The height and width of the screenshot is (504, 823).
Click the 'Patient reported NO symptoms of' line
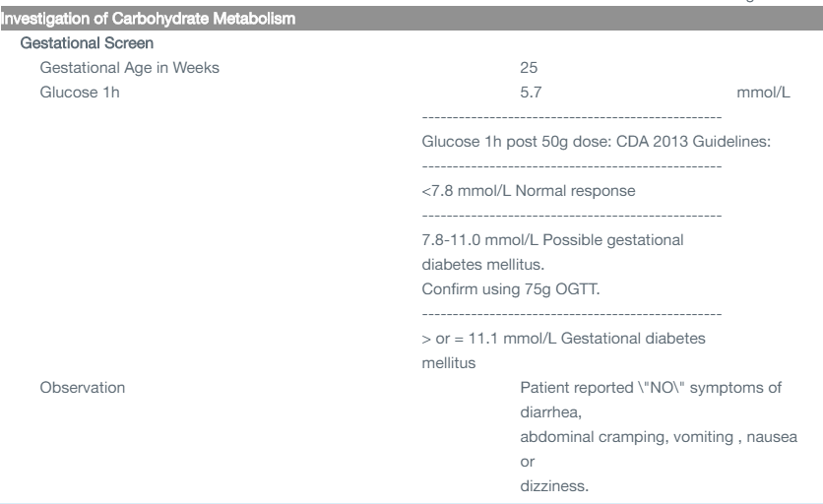pyautogui.click(x=651, y=388)
